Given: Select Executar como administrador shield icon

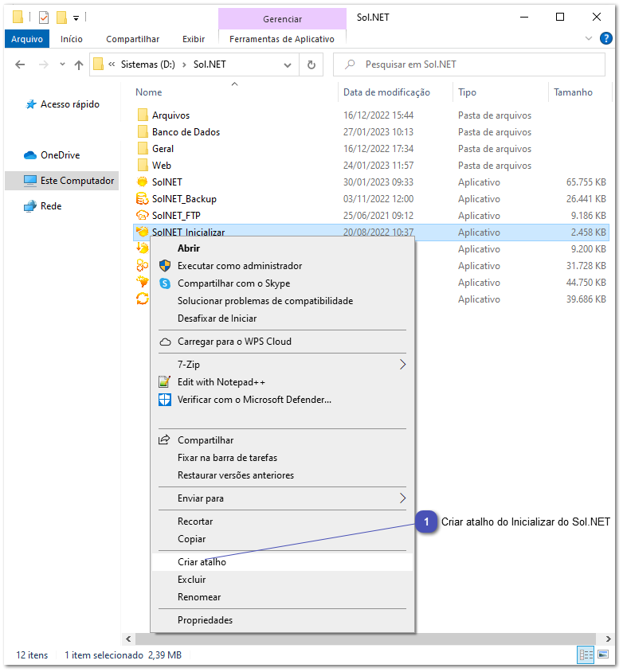Looking at the screenshot, I should (x=165, y=266).
